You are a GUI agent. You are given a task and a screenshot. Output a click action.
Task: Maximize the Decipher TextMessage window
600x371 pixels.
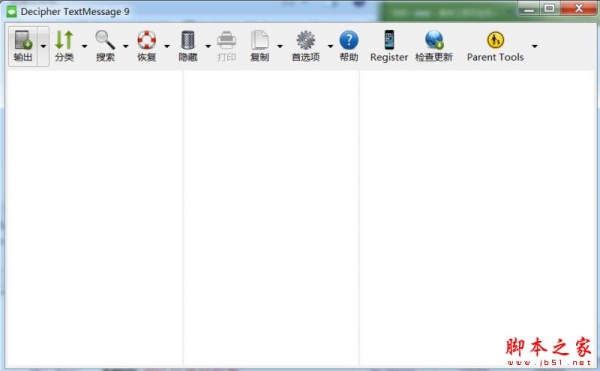549,8
